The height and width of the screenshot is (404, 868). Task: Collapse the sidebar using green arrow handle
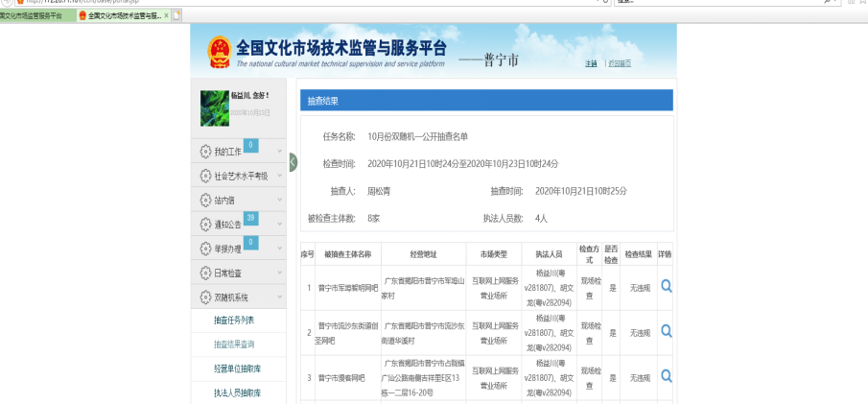tap(293, 162)
